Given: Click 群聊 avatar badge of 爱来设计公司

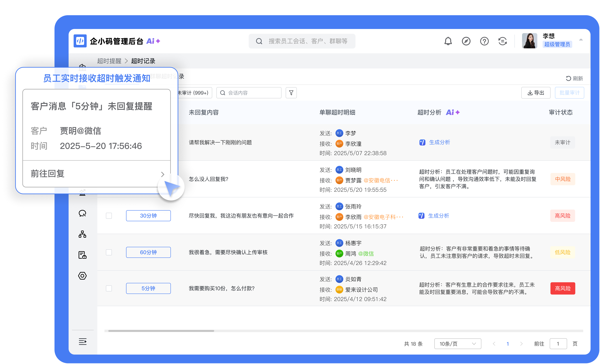Looking at the screenshot, I should coord(339,289).
